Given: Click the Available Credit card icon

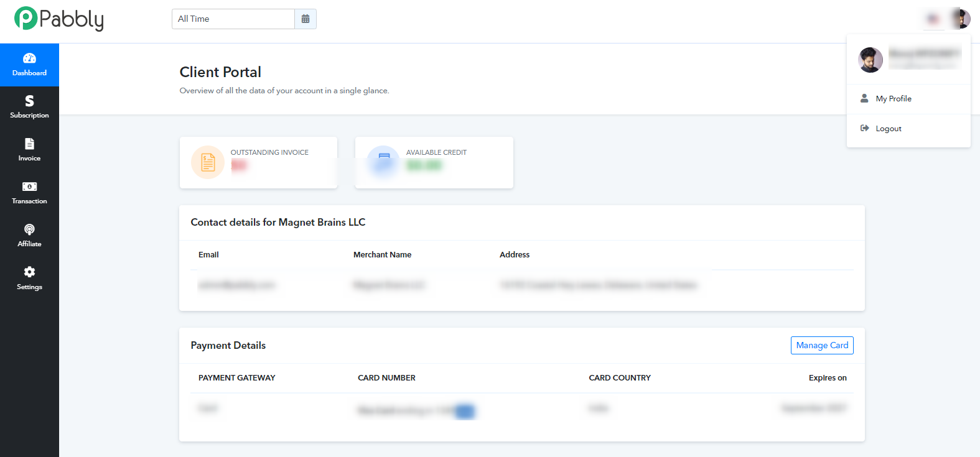Looking at the screenshot, I should [x=383, y=162].
